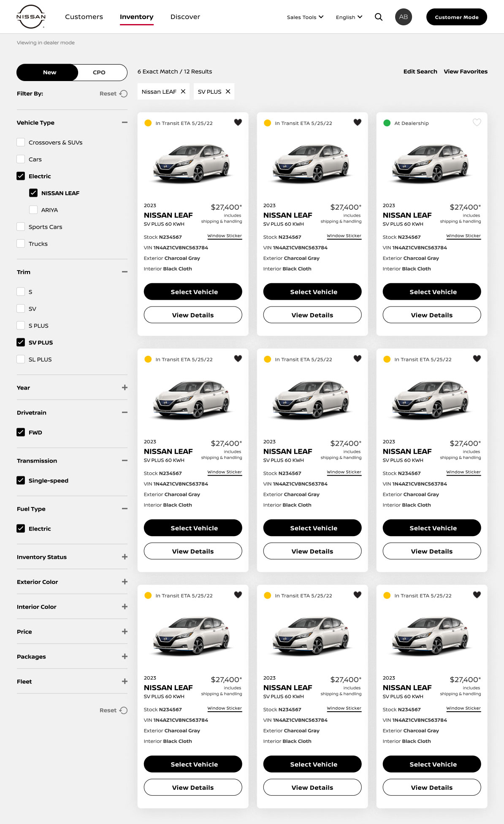Click the '6 Exact Match / 12 Results' text

click(x=175, y=72)
